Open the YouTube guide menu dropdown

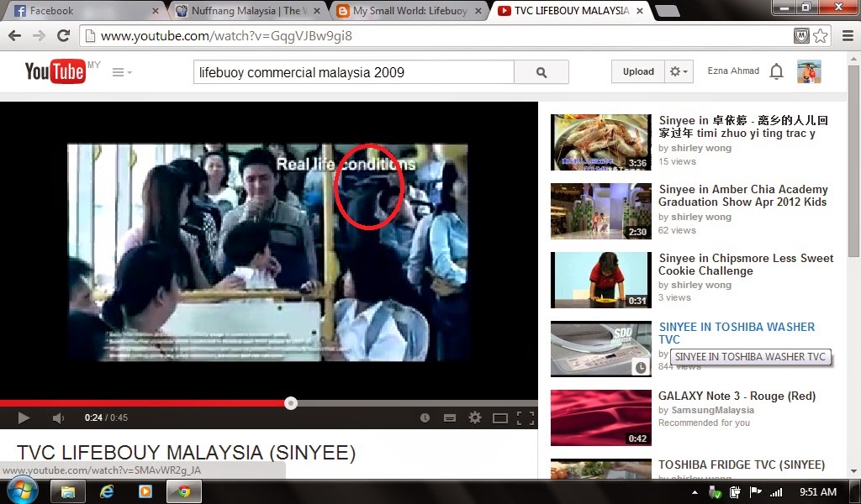click(122, 72)
